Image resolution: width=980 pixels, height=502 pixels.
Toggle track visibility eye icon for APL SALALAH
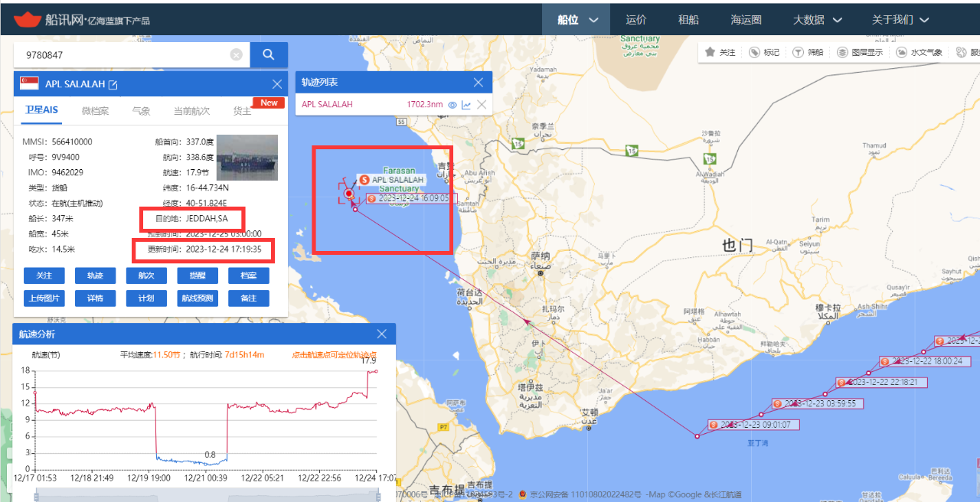pyautogui.click(x=452, y=104)
